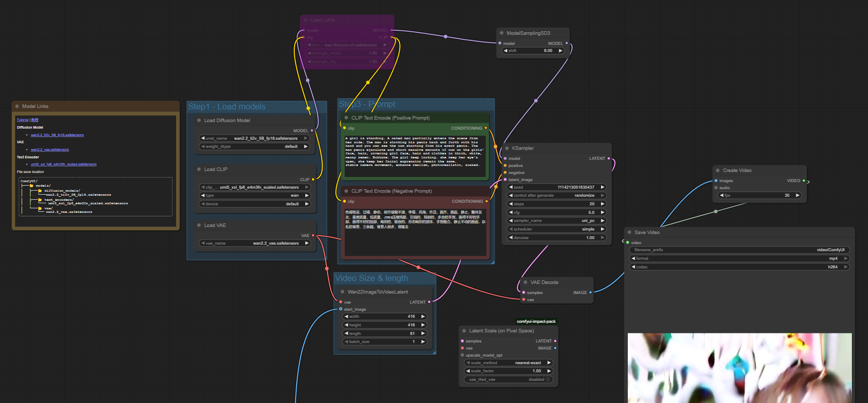868x403 pixels.
Task: Open the unet_name model dropdown
Action: coord(254,138)
